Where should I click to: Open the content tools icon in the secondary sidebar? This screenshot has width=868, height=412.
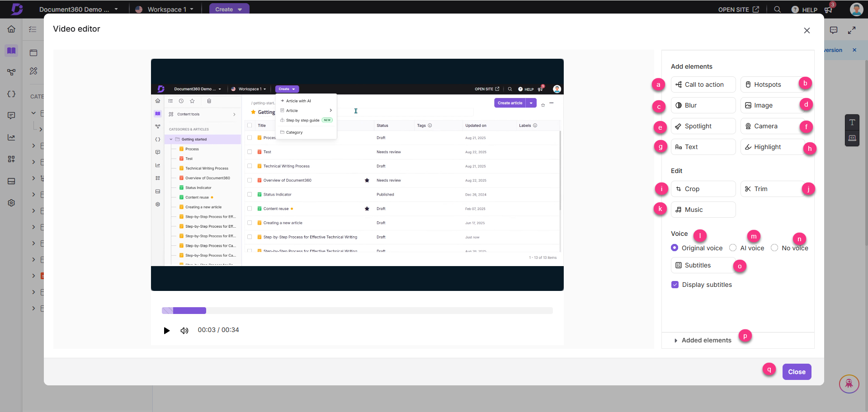(33, 71)
